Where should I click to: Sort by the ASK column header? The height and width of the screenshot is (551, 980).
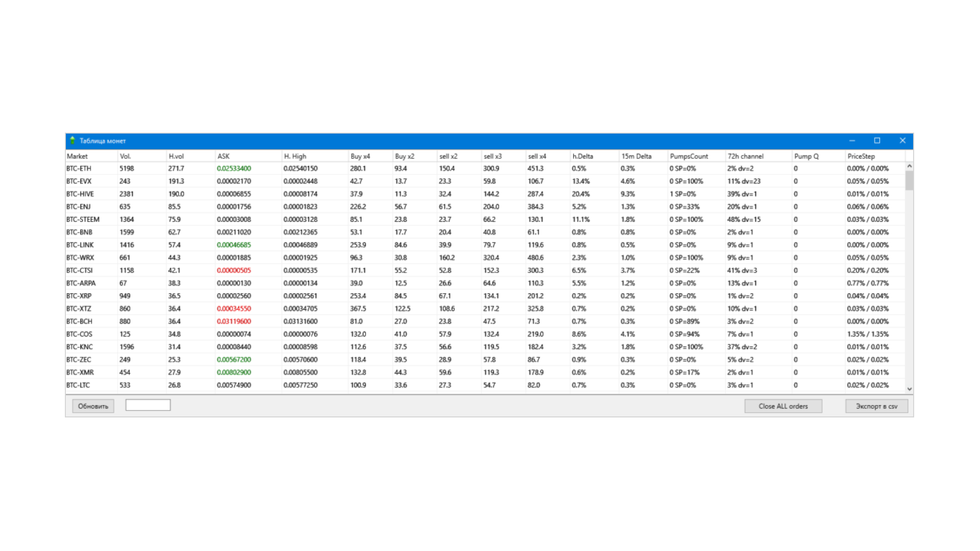(224, 156)
